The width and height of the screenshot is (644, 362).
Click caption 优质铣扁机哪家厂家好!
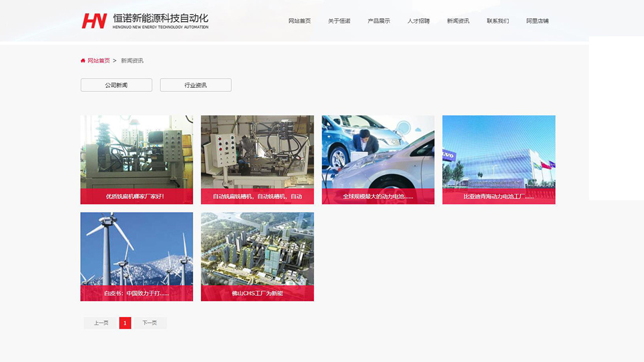135,196
